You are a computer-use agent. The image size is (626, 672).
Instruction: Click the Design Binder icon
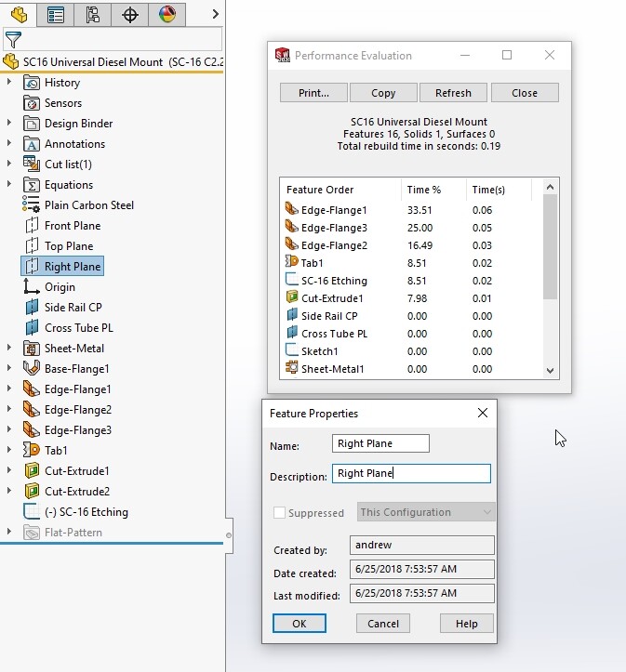[x=32, y=124]
